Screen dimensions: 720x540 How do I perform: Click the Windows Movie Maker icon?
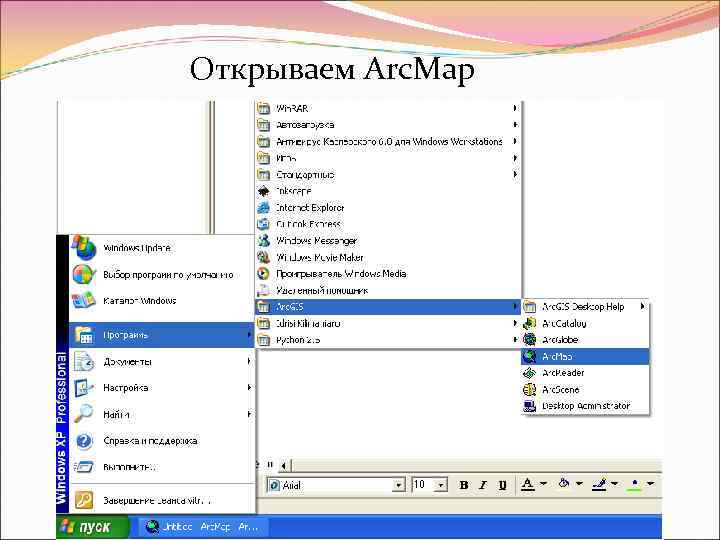click(x=264, y=257)
